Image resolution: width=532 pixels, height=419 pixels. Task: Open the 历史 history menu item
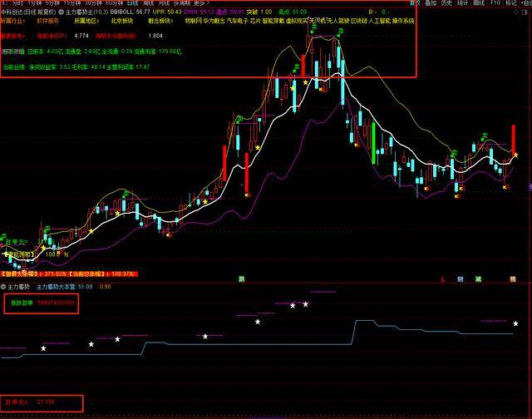(x=447, y=3)
